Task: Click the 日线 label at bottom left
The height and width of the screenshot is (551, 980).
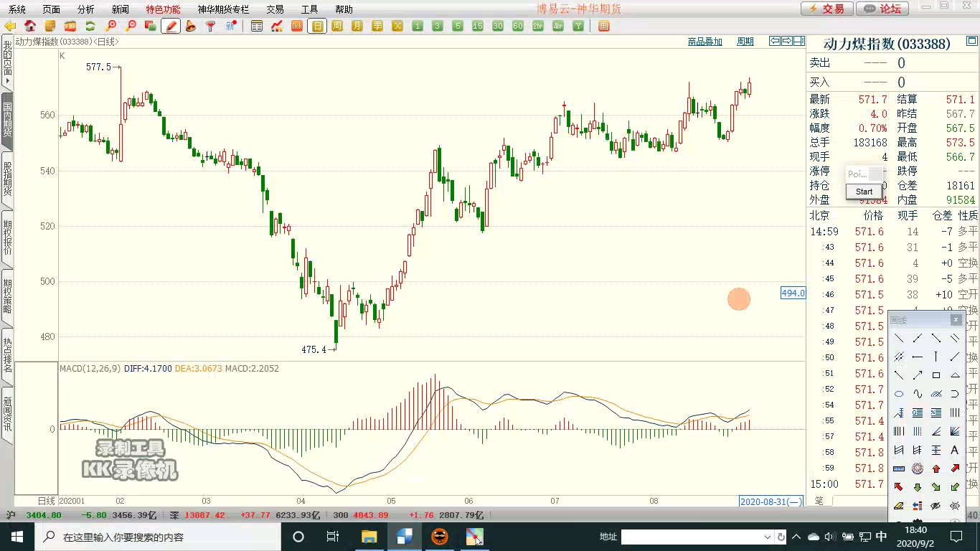Action: (47, 501)
